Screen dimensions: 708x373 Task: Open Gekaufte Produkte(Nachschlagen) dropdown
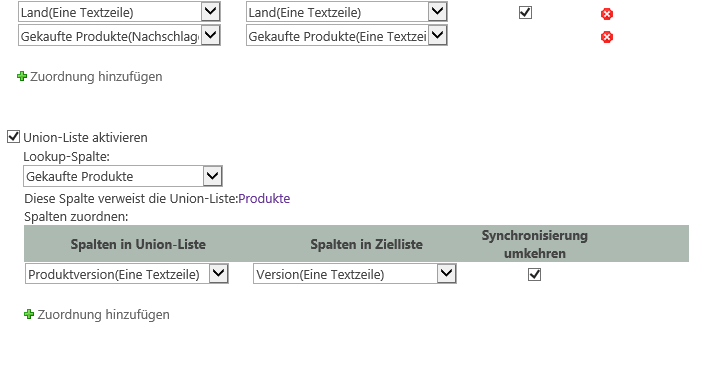point(210,35)
